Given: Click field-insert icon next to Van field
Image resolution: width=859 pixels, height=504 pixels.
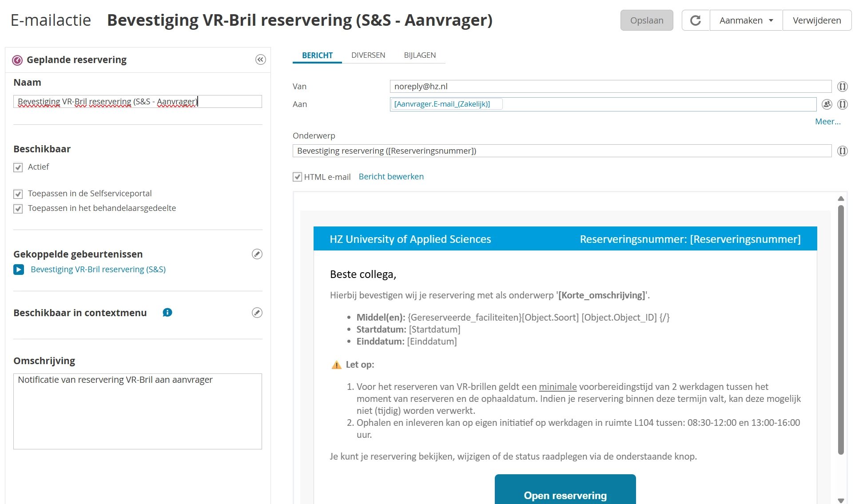Looking at the screenshot, I should click(842, 87).
